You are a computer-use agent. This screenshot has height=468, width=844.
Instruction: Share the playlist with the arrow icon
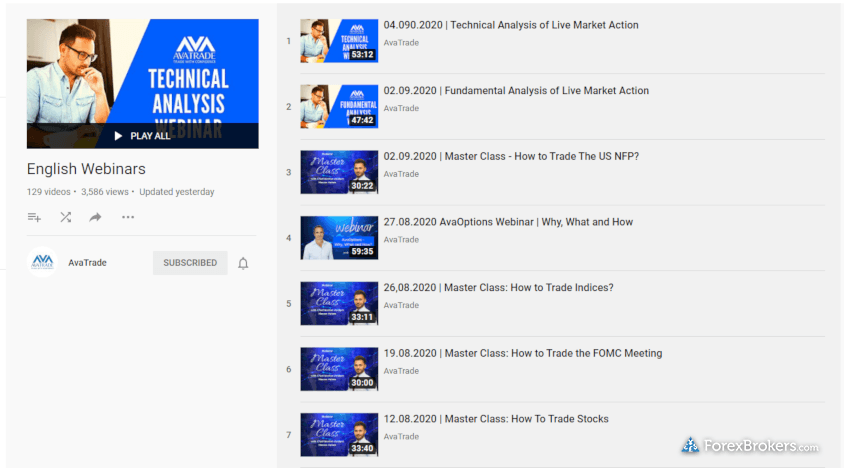(96, 217)
